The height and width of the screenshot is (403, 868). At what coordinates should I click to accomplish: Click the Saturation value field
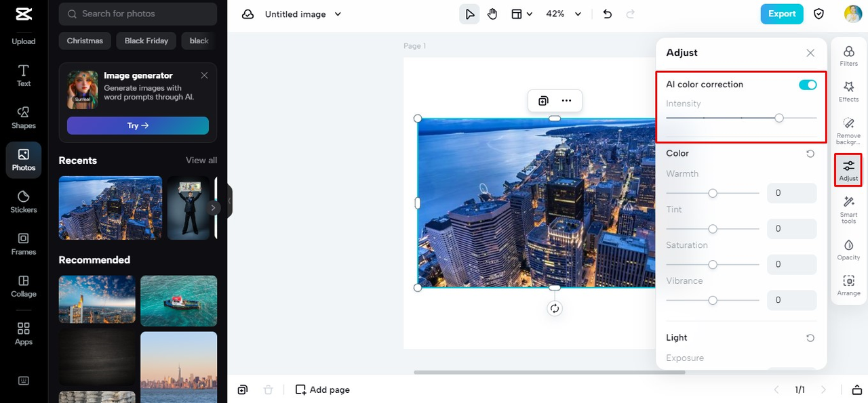click(x=791, y=264)
